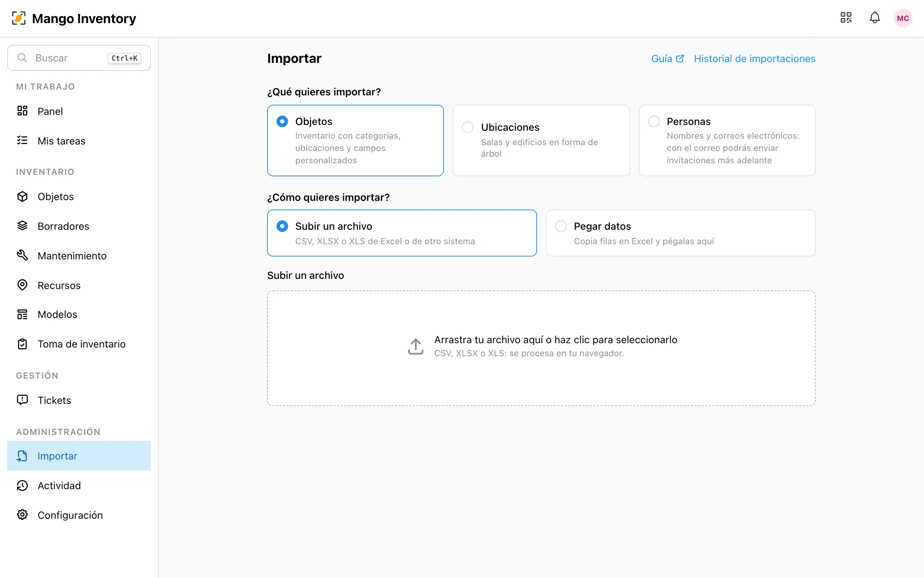Select the Importar sidebar item
The height and width of the screenshot is (578, 924).
pos(79,456)
